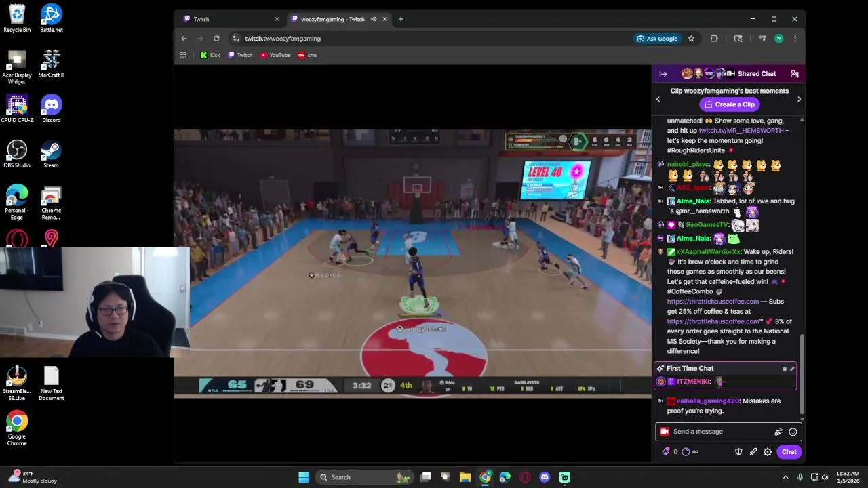868x488 pixels.
Task: Switch to the first Twitch browser tab
Action: point(231,19)
